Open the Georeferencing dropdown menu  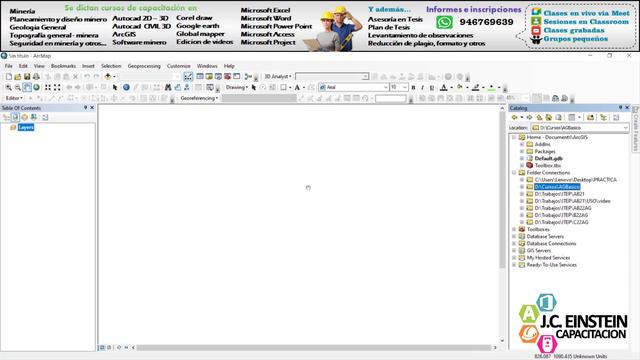199,98
